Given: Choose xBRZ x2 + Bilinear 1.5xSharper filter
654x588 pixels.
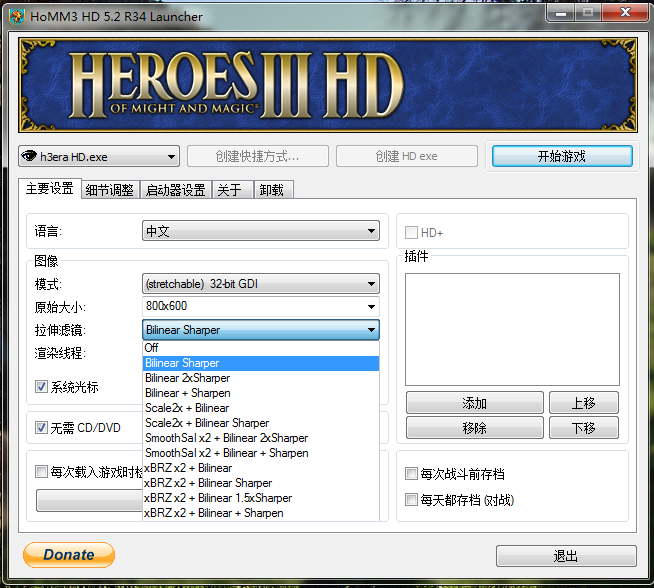Looking at the screenshot, I should pyautogui.click(x=218, y=498).
